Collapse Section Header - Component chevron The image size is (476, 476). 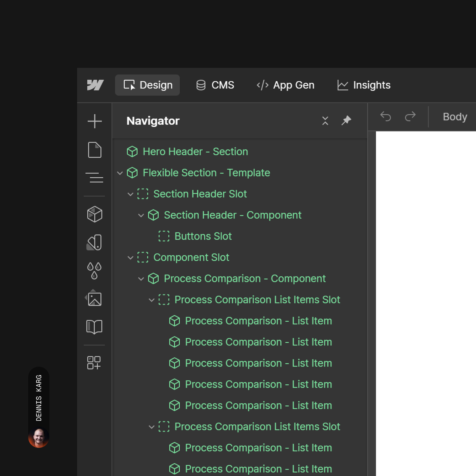tap(141, 215)
